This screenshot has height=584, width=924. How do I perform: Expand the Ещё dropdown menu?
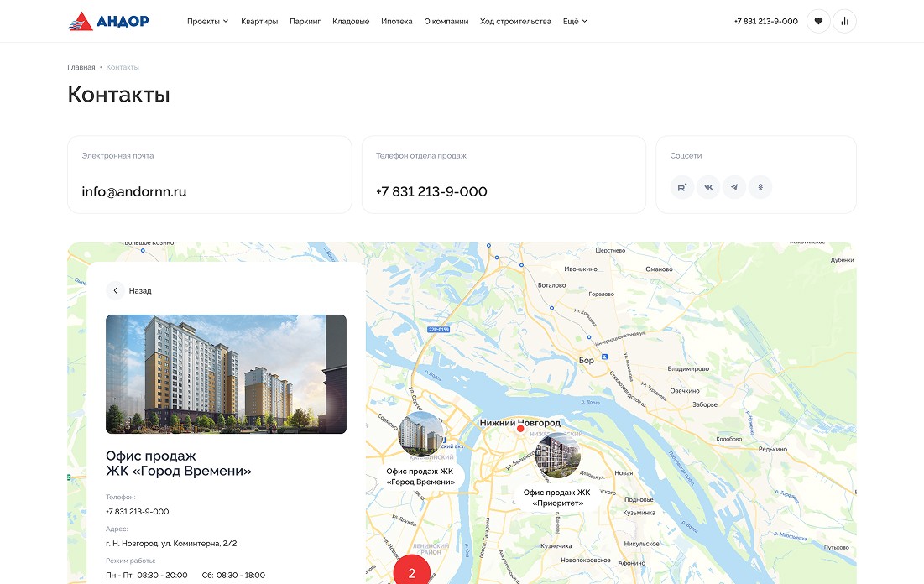pyautogui.click(x=575, y=21)
